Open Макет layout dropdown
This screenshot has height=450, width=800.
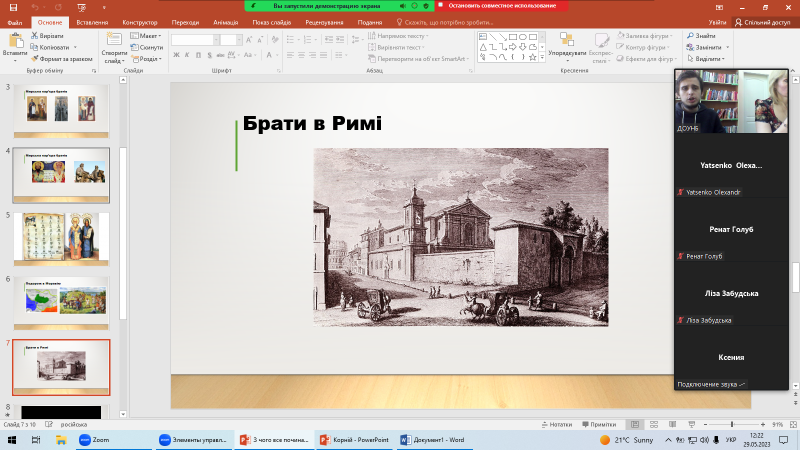coord(146,36)
